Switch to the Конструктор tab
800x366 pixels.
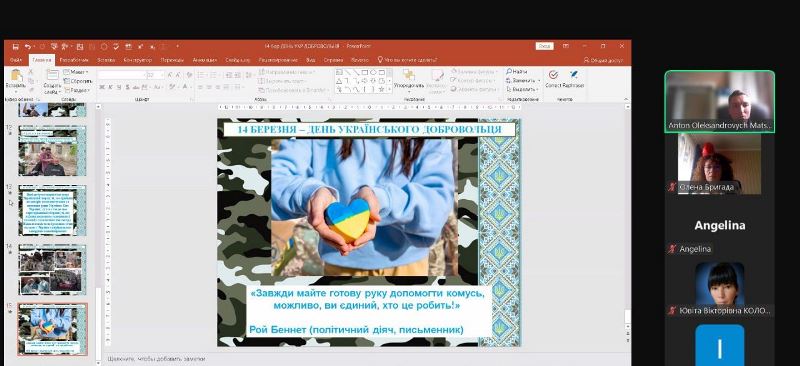pyautogui.click(x=138, y=60)
